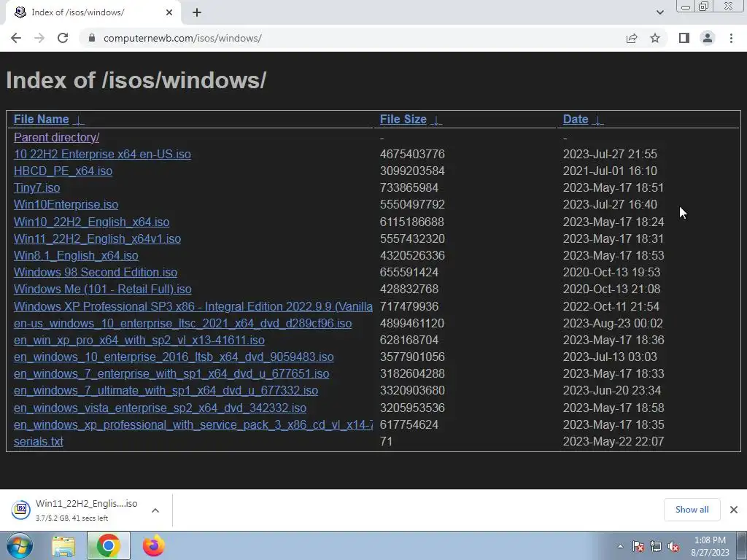Image resolution: width=747 pixels, height=560 pixels.
Task: Download en_windows_xp_professional_with_service_pack_3 iso
Action: [x=193, y=424]
